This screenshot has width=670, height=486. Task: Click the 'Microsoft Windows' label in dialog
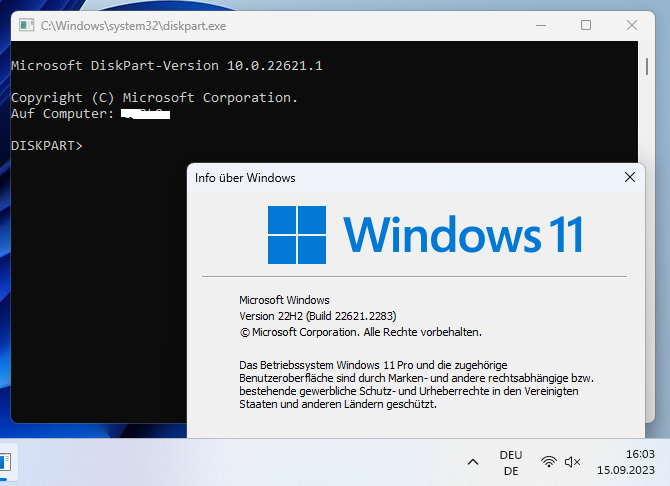click(284, 300)
